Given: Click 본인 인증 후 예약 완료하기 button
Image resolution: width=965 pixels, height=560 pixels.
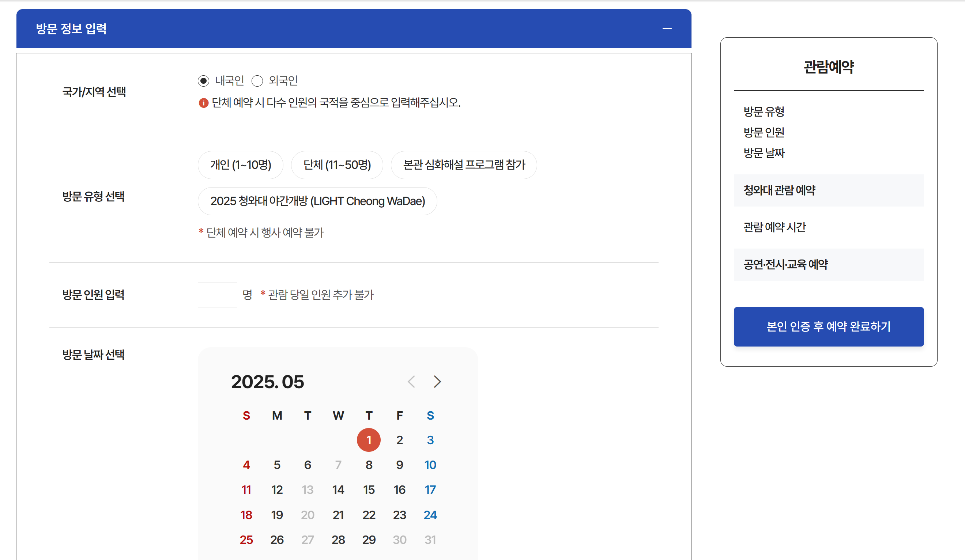Looking at the screenshot, I should 829,326.
